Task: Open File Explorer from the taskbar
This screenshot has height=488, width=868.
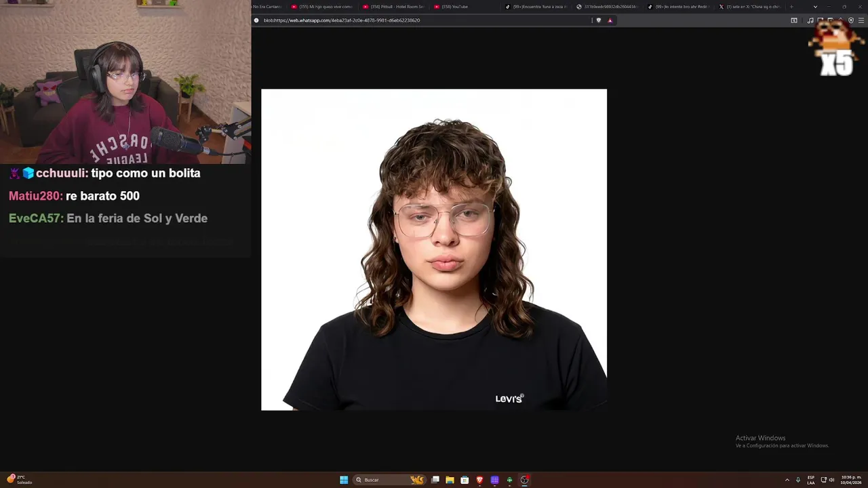Action: coord(450,480)
